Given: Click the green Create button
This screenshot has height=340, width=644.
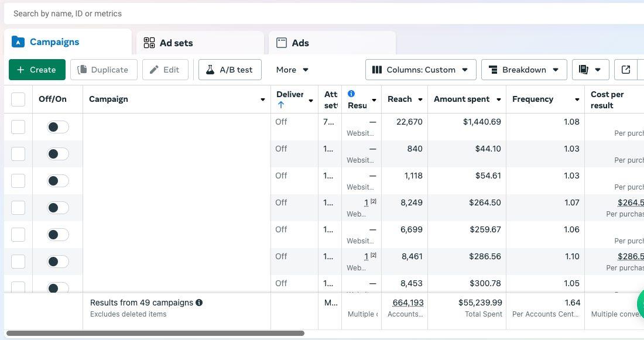Looking at the screenshot, I should click(x=37, y=70).
